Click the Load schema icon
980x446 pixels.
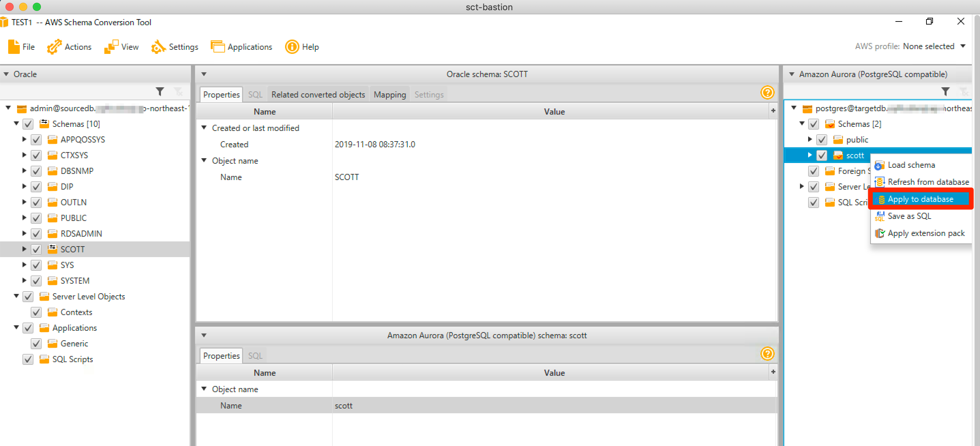pos(879,165)
